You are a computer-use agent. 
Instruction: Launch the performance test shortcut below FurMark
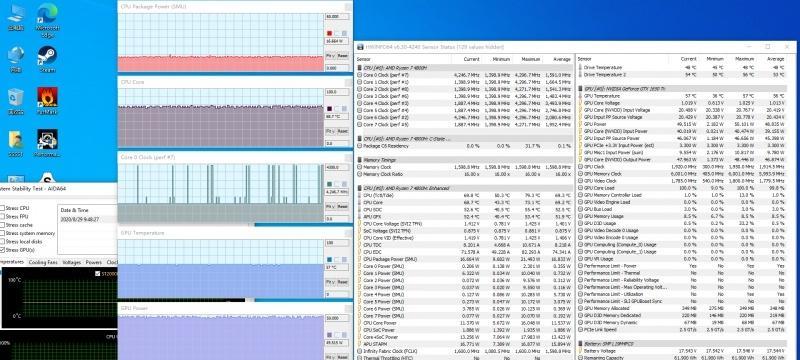[47, 143]
